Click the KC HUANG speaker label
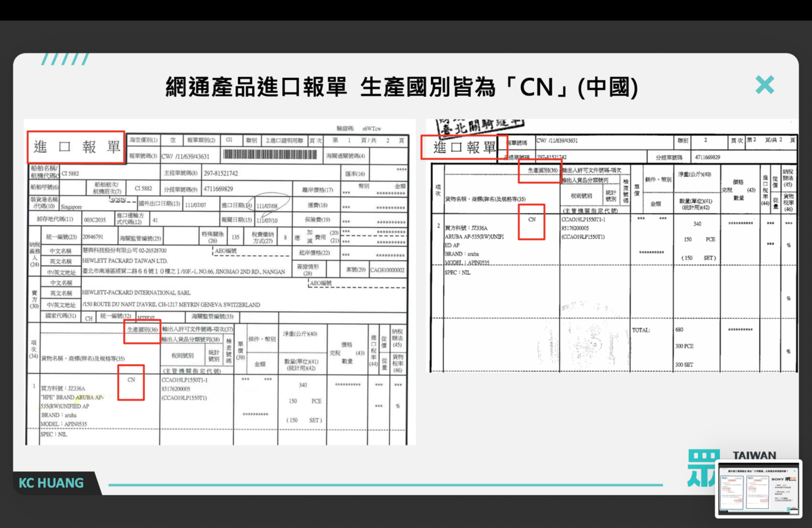The width and height of the screenshot is (812, 528). click(x=51, y=483)
